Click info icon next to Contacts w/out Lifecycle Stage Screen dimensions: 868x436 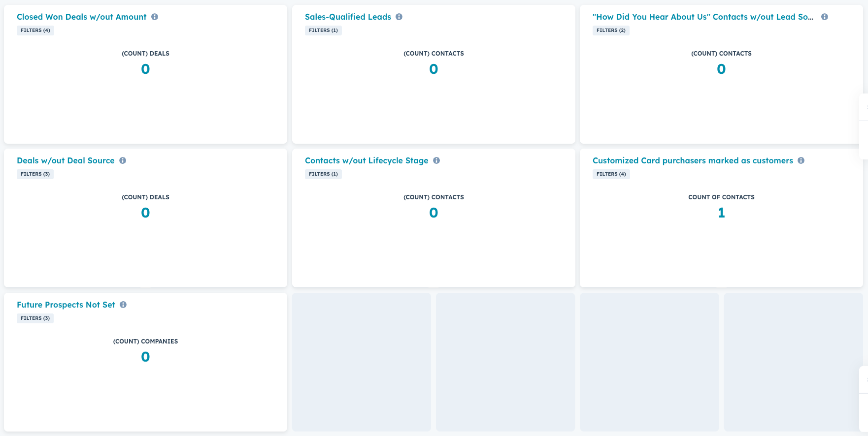[436, 160]
